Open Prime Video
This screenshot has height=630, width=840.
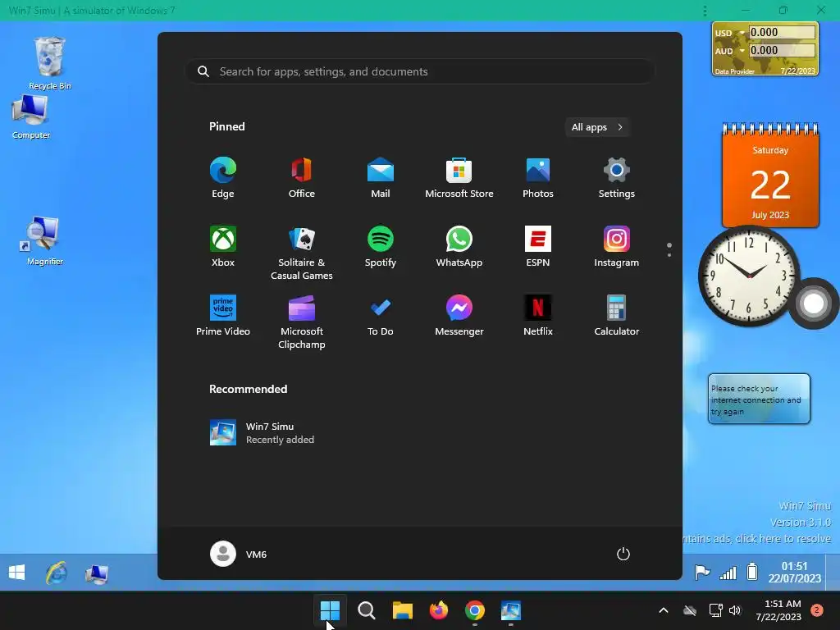click(x=223, y=316)
